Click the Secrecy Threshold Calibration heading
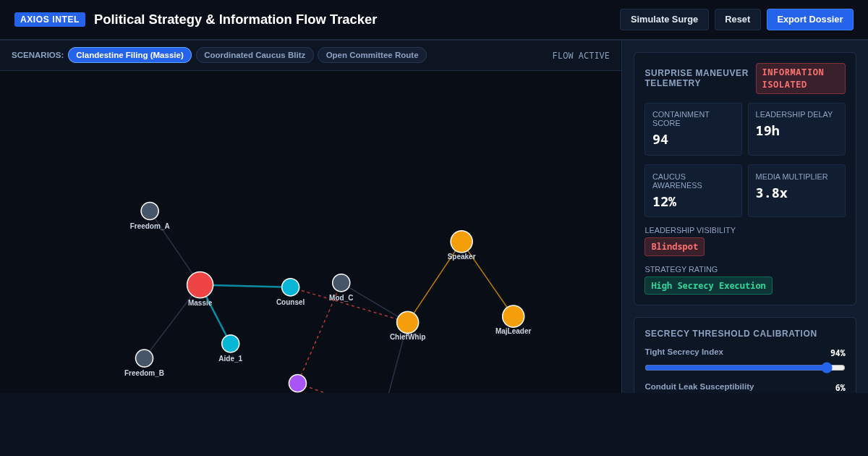 (x=731, y=334)
